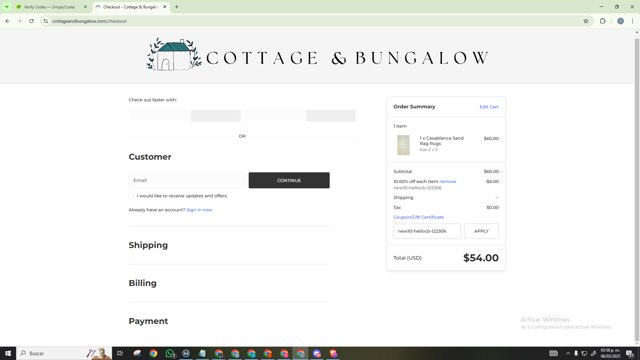640x360 pixels.
Task: Show hidden system tray icons chevron
Action: 568,353
